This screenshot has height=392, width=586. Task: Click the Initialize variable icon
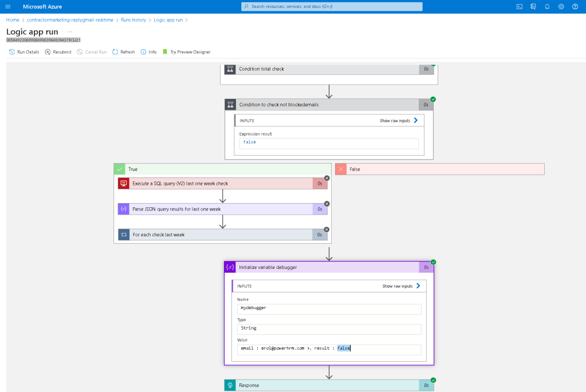(x=230, y=267)
